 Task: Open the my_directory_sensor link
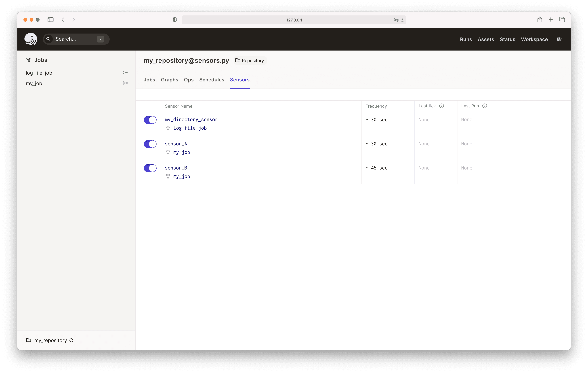coord(191,120)
